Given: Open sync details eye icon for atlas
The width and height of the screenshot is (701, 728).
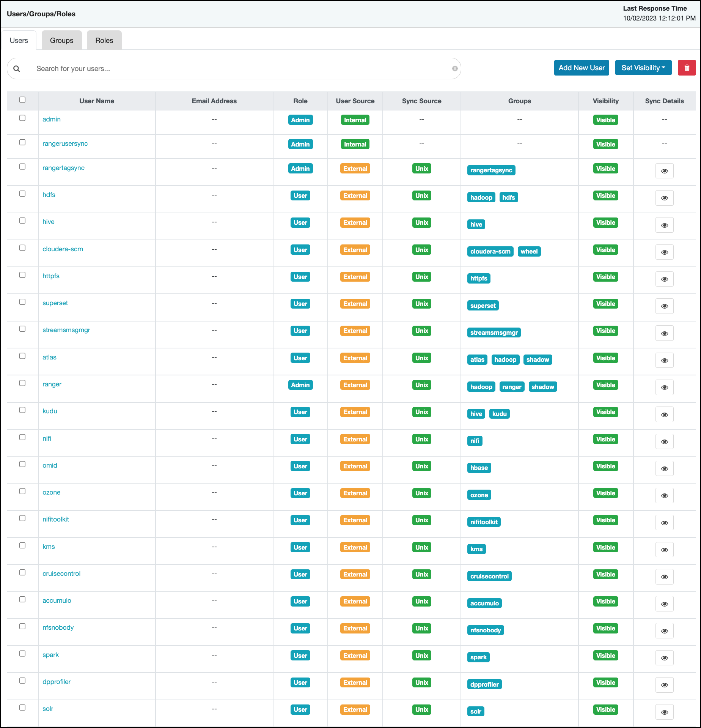Looking at the screenshot, I should 664,361.
